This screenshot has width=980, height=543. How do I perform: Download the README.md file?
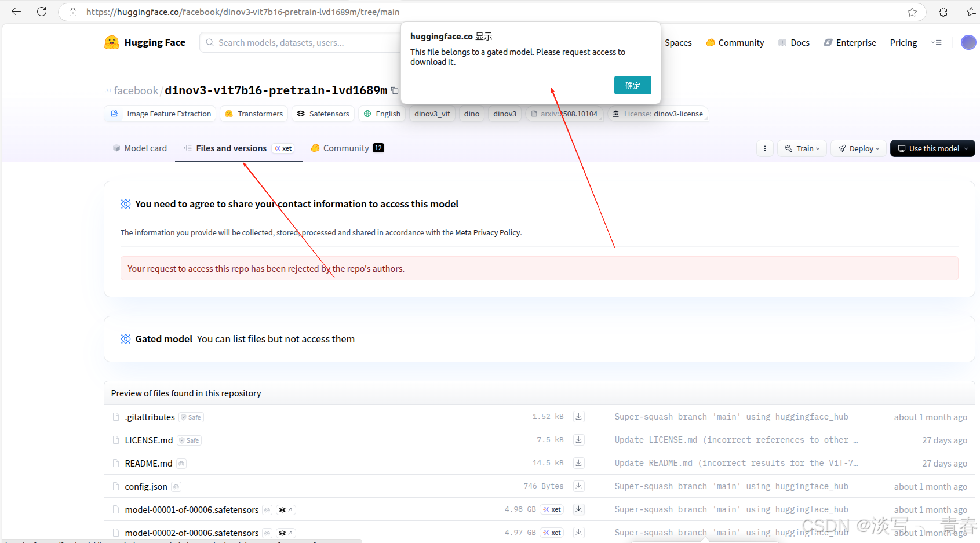[578, 463]
